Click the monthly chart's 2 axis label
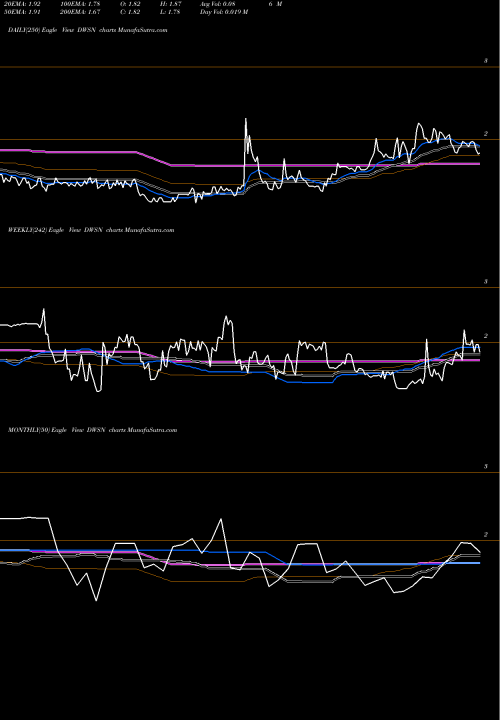The image size is (500, 720). click(x=486, y=534)
